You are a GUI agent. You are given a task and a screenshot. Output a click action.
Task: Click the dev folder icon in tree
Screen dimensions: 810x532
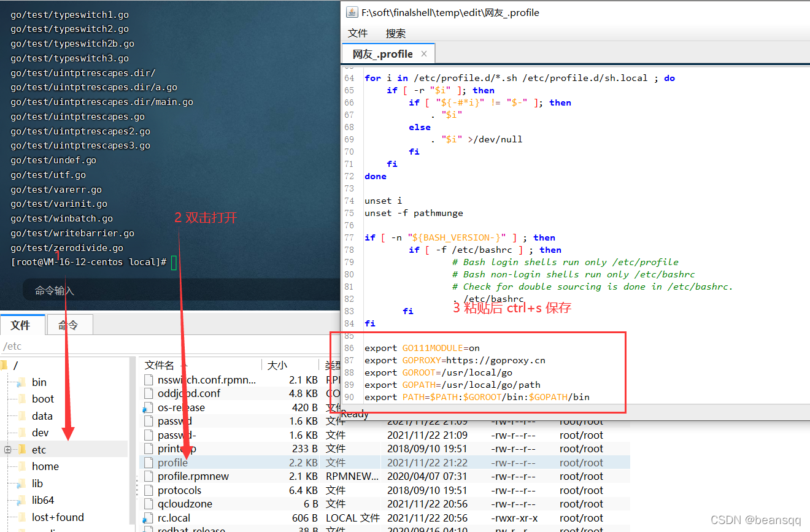[21, 433]
